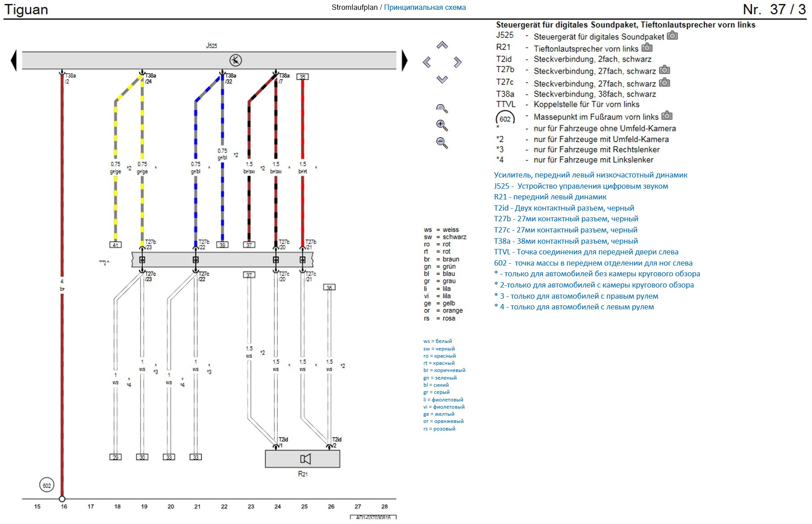Open camera photo for R21 Tieftonlautsprecher
The width and height of the screenshot is (812, 524).
647,47
